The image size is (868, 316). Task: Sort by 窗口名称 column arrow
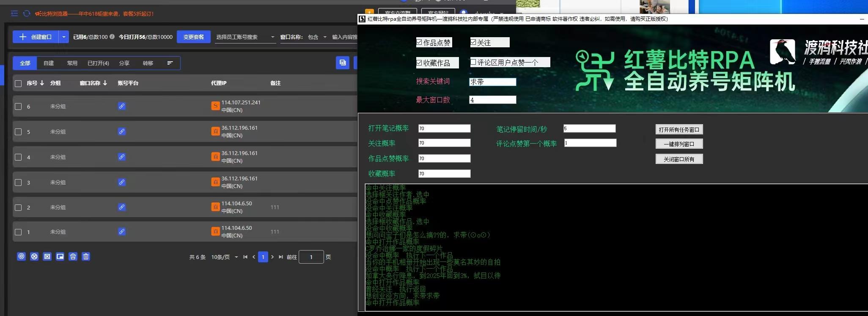[105, 83]
